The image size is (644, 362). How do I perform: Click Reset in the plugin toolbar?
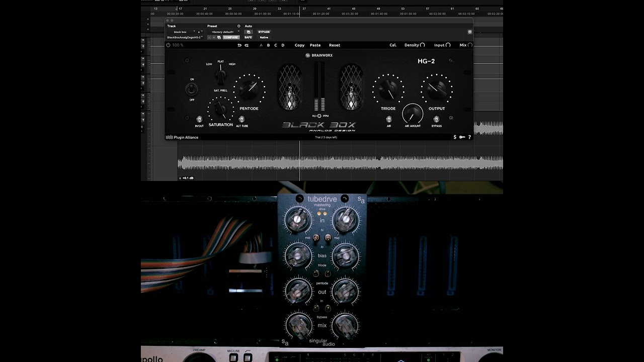click(335, 45)
